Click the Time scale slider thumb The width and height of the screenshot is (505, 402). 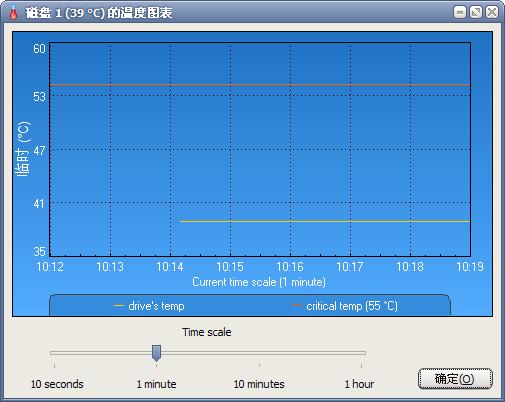click(156, 353)
